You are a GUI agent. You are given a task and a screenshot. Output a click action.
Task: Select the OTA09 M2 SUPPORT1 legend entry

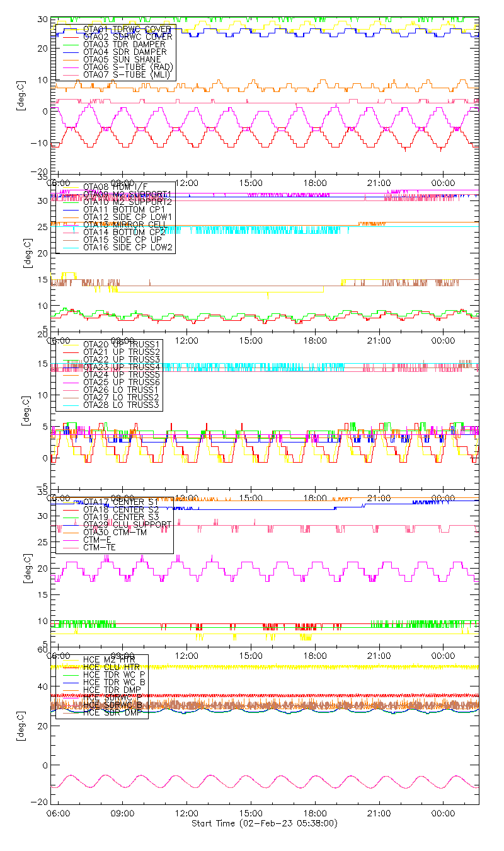tap(127, 194)
